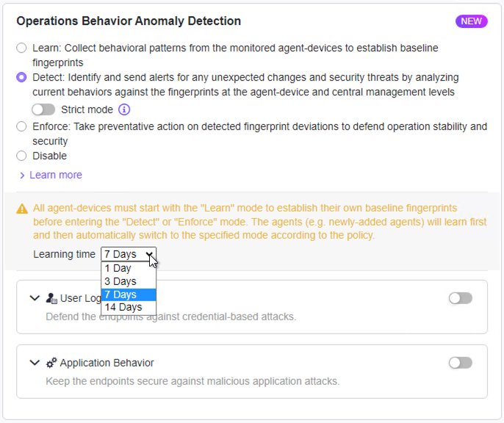This screenshot has height=423, width=504.
Task: Turn on the Strict mode switch
Action: tap(43, 109)
